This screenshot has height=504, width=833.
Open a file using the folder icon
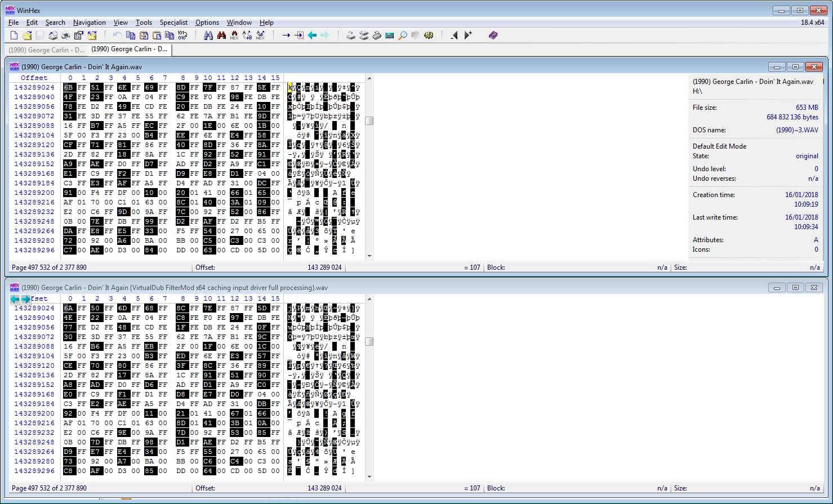[27, 35]
